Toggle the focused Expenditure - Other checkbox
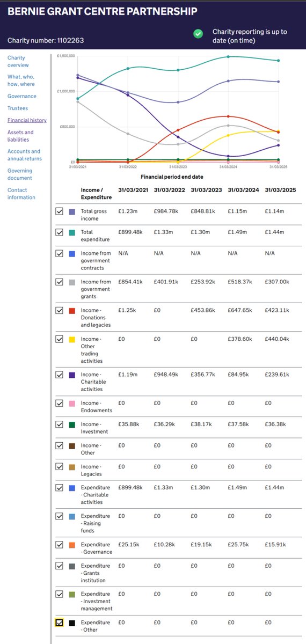The image size is (306, 644). [60, 623]
